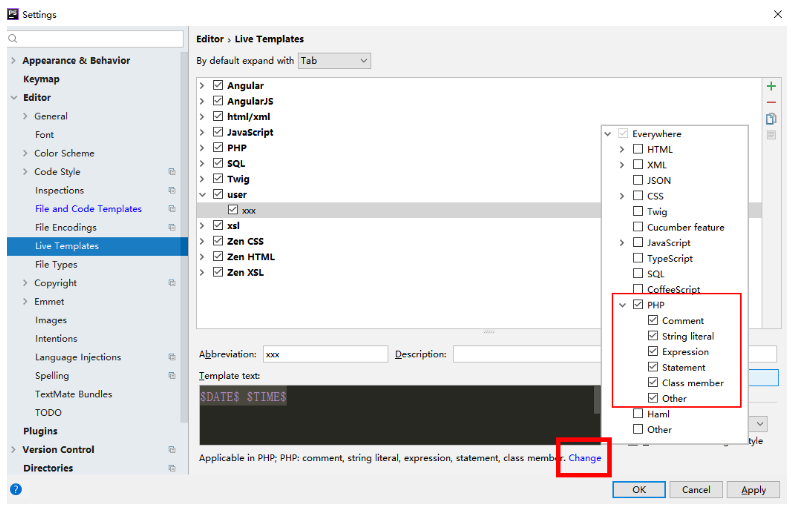Click project-level icon next to Spelling
The image size is (791, 510).
172,376
